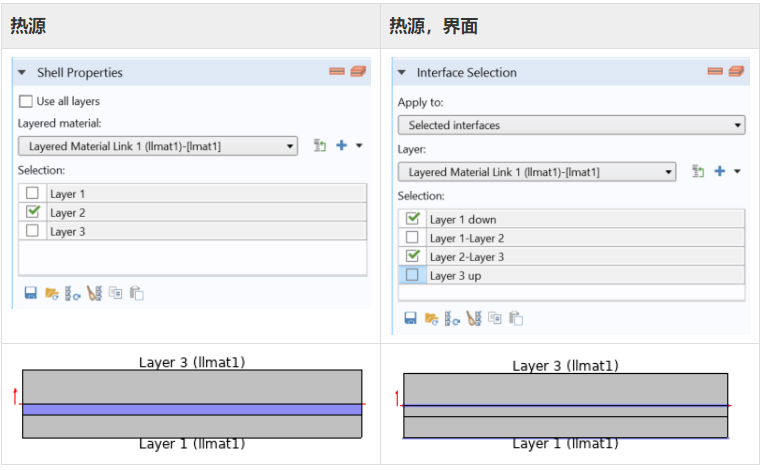Viewport: 765px width, 470px height.
Task: Go to source icon beside Layered material dropdown
Action: tap(320, 145)
